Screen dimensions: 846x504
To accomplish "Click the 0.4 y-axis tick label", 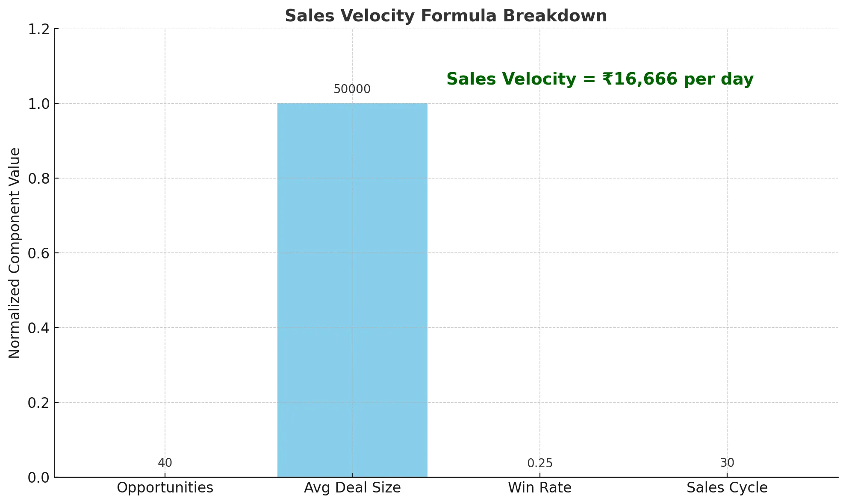I will [38, 328].
